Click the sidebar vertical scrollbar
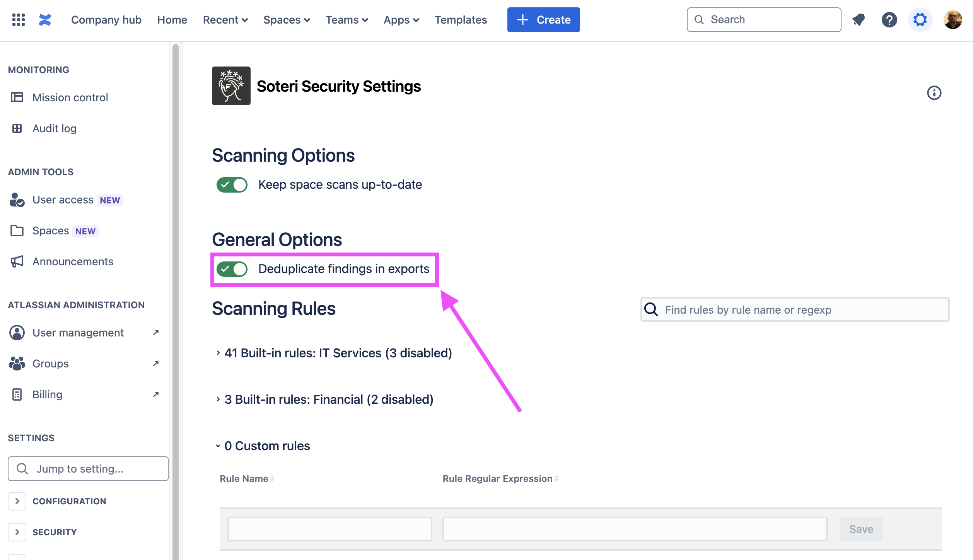The height and width of the screenshot is (560, 973). [x=176, y=302]
